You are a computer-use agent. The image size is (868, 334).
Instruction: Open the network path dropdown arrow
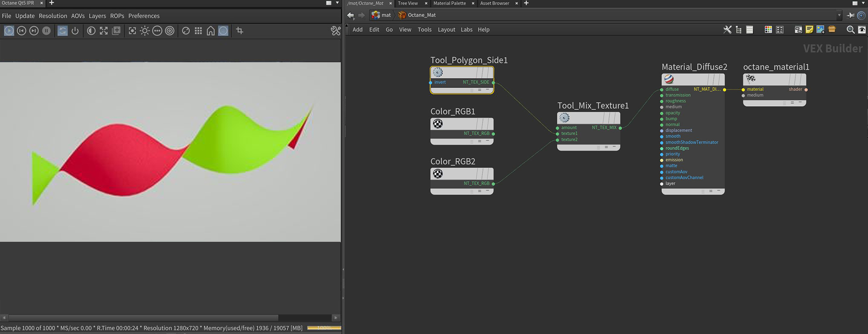pos(839,15)
